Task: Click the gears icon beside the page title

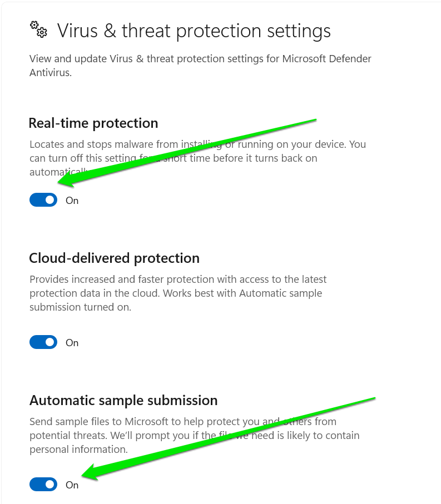Action: (x=38, y=29)
